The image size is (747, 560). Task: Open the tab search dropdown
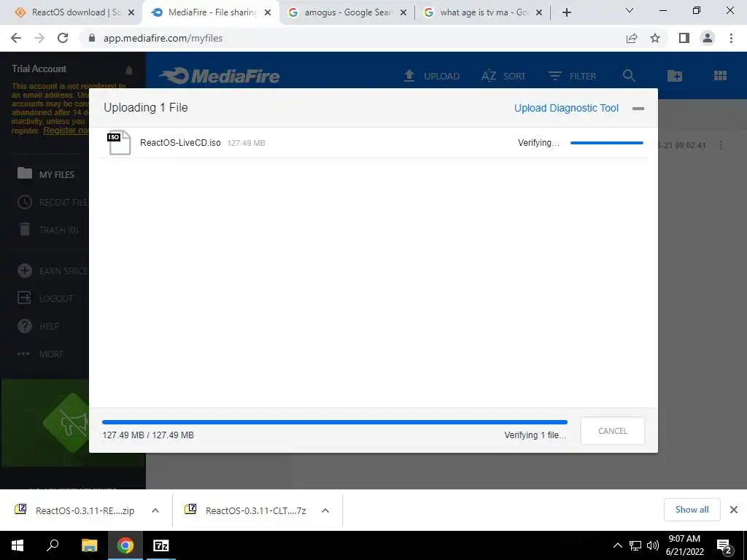click(x=630, y=10)
